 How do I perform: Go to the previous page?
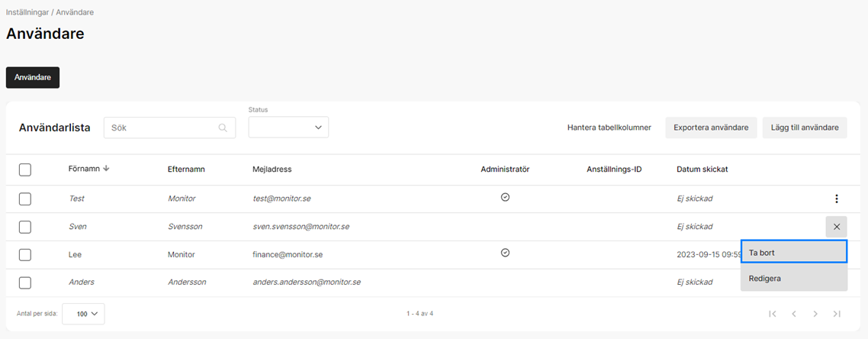click(793, 314)
